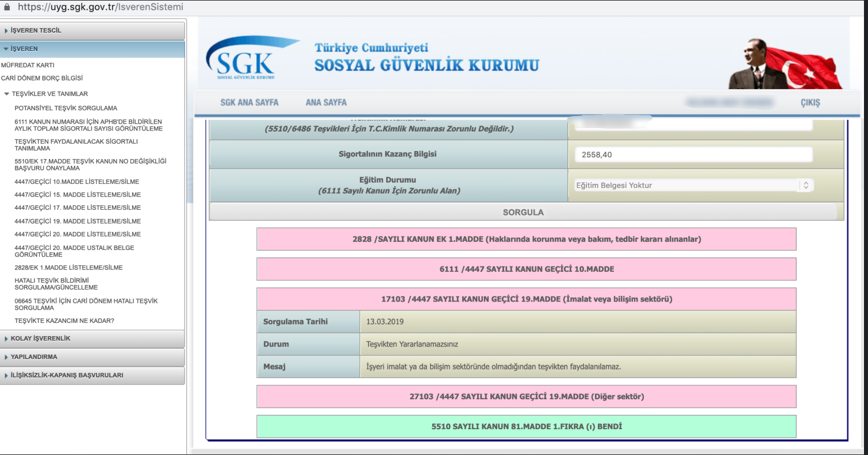Click 'Teşvikten Yararlanamazsınız' status text

[x=412, y=344]
